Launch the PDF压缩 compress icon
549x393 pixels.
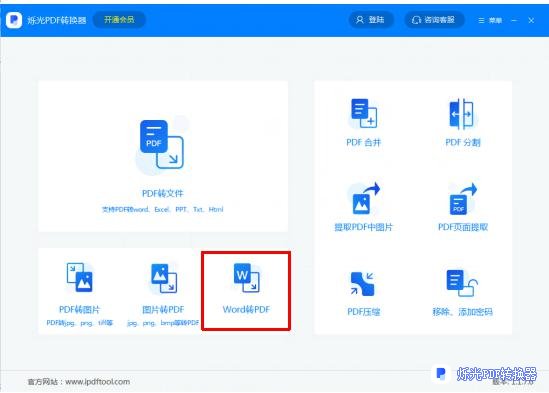coord(363,283)
